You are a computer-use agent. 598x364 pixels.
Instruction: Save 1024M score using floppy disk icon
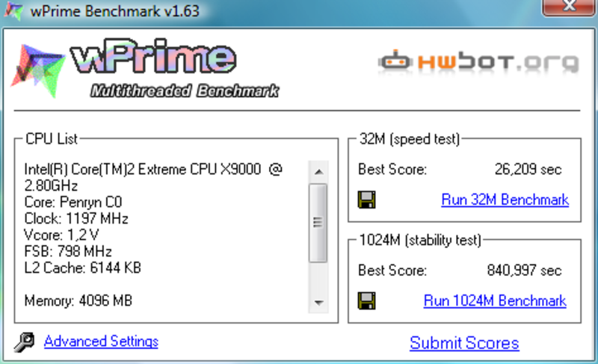click(x=366, y=300)
